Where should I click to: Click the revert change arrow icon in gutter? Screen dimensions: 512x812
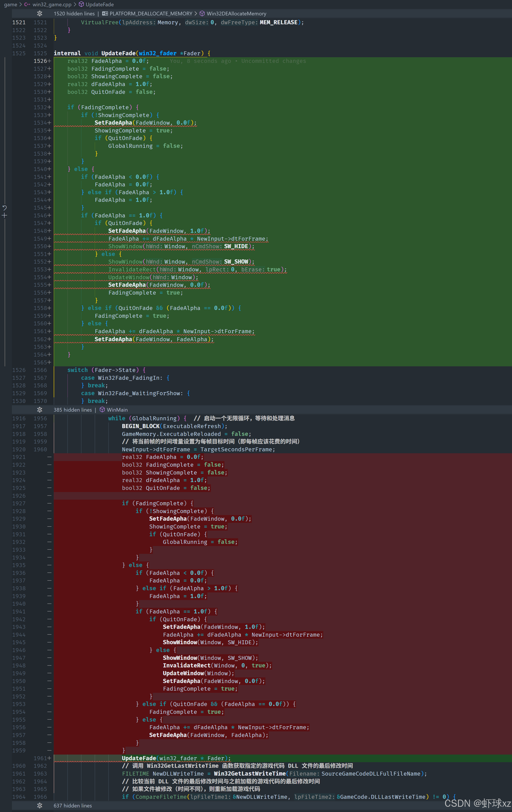point(5,208)
